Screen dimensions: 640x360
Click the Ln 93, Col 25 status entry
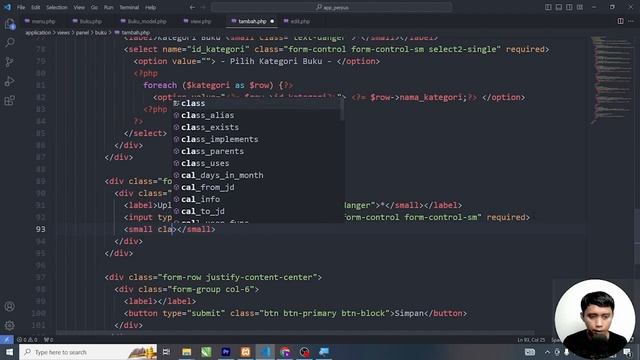coord(531,340)
